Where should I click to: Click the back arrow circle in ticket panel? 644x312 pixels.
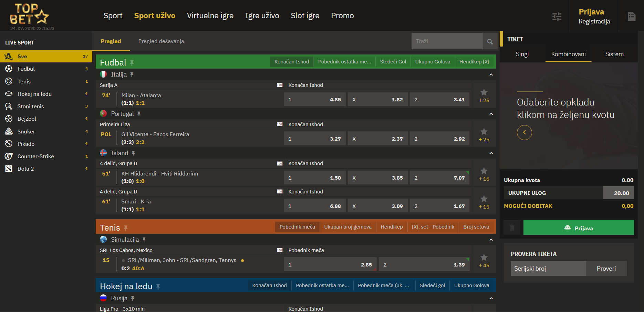(x=524, y=132)
